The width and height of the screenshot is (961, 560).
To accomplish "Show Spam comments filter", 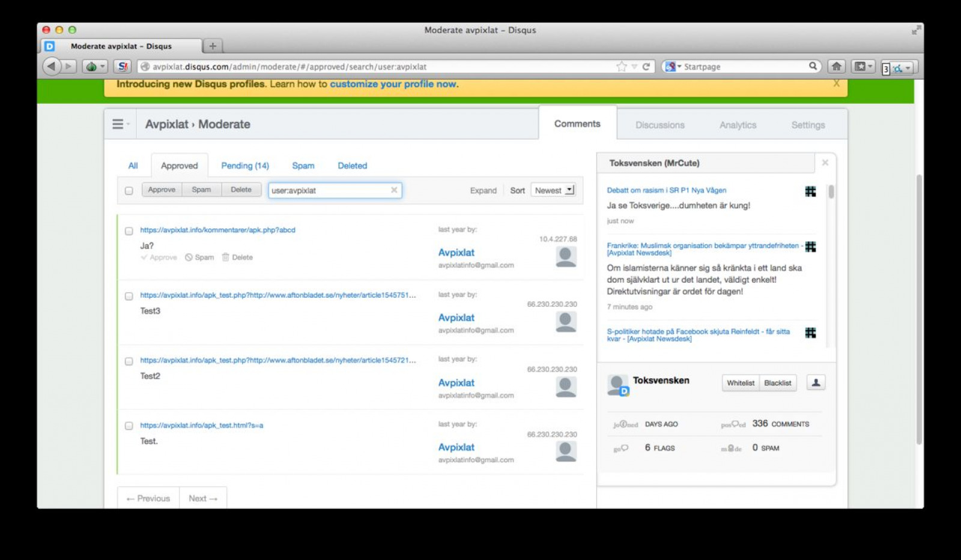I will pos(303,166).
